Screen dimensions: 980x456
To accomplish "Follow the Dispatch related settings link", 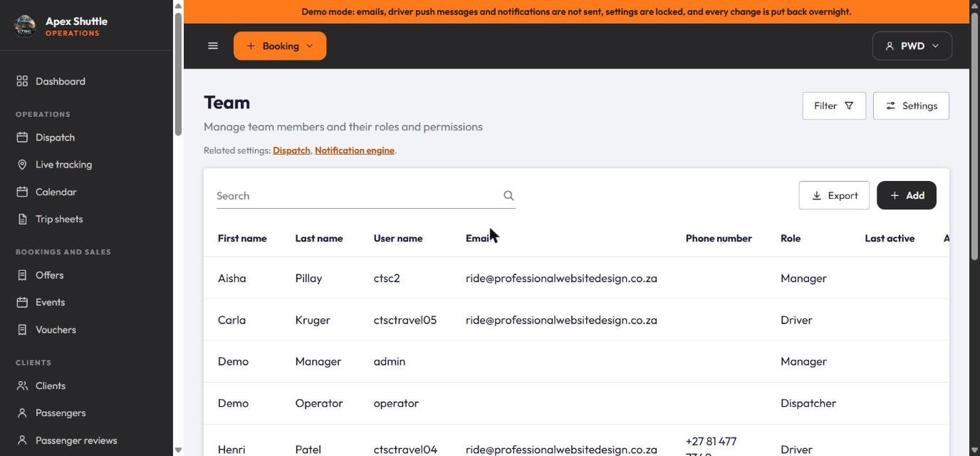I will (291, 150).
